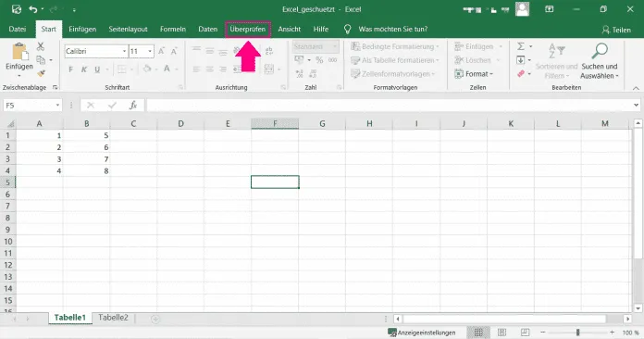This screenshot has width=644, height=339.
Task: Expand the formula bar with its chevron
Action: 636,106
